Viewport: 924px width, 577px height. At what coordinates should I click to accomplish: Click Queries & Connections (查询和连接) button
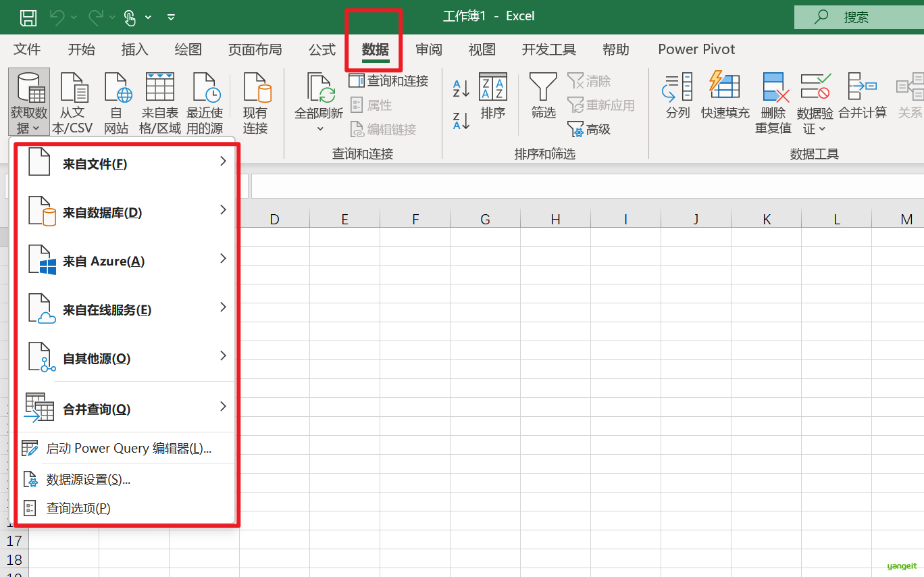coord(389,81)
